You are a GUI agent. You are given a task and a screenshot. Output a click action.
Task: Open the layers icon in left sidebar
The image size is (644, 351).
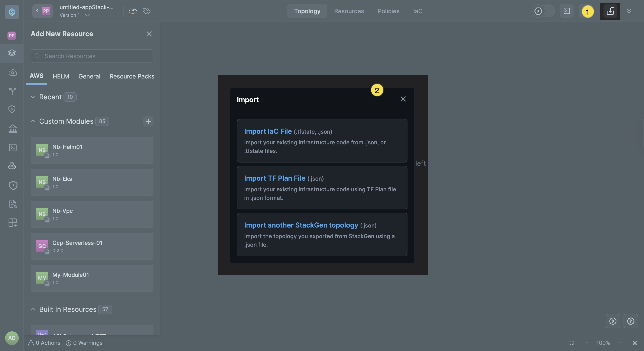[x=12, y=53]
